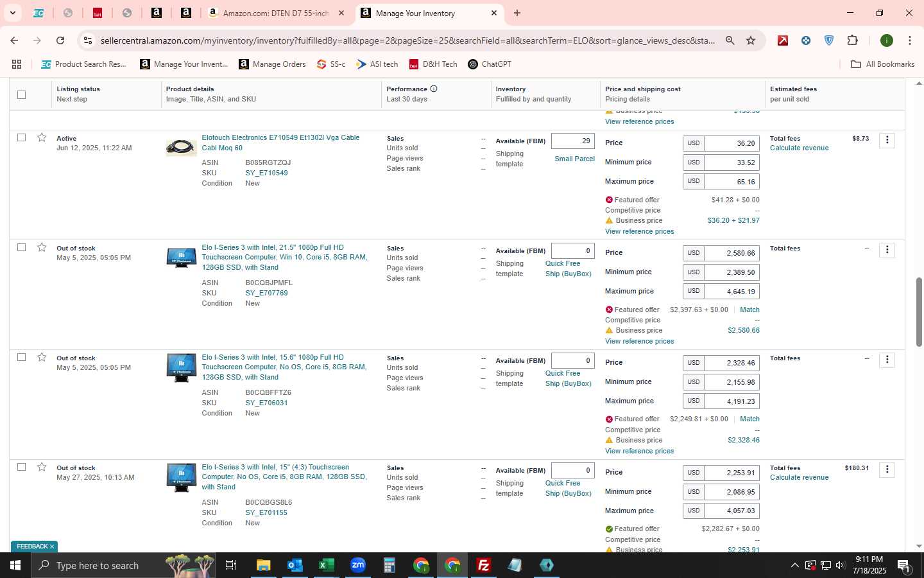Open a new browser tab
Viewport: 924px width, 578px height.
pyautogui.click(x=517, y=13)
